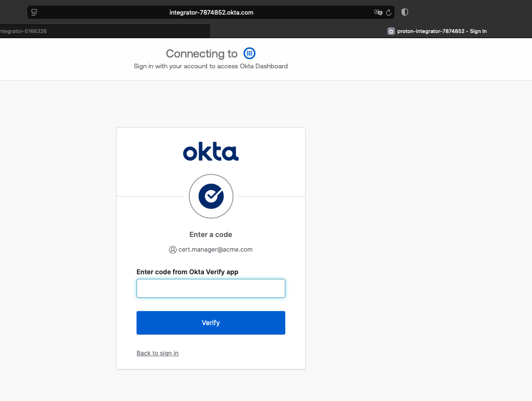The image size is (532, 401).
Task: Click the tab favicon for proton-integrator-7874852
Action: pos(391,31)
